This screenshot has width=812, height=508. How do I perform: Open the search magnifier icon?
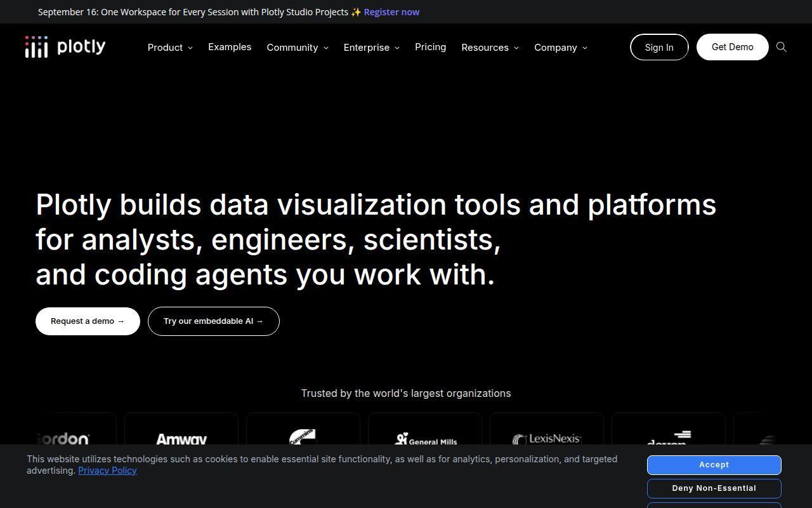tap(782, 47)
